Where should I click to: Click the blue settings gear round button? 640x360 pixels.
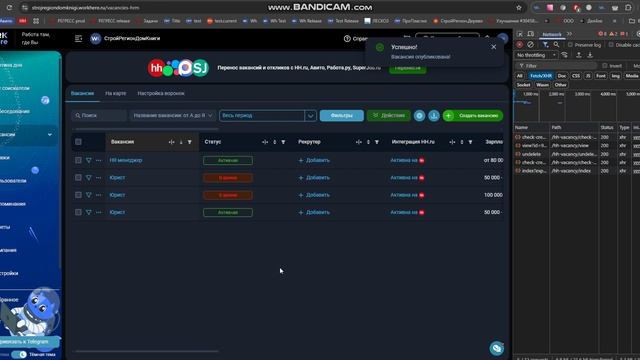[x=419, y=116]
